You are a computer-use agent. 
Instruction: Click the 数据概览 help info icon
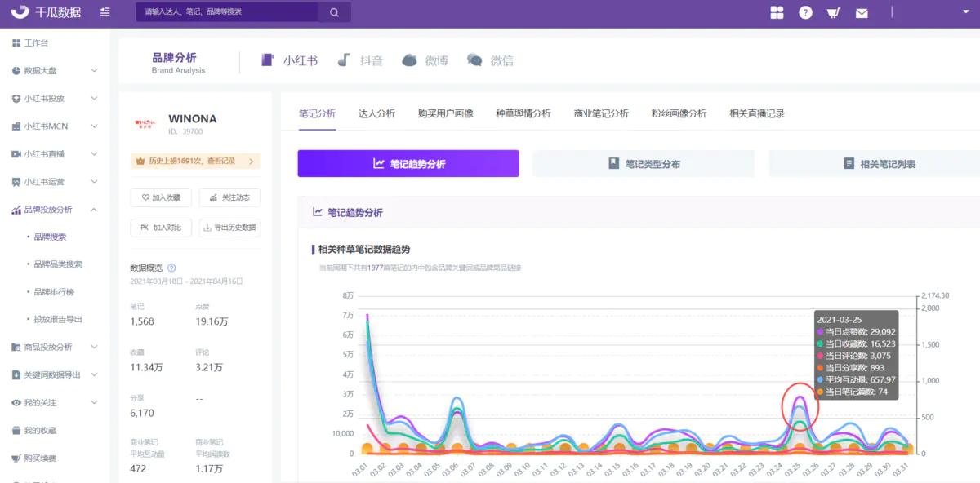(x=171, y=268)
